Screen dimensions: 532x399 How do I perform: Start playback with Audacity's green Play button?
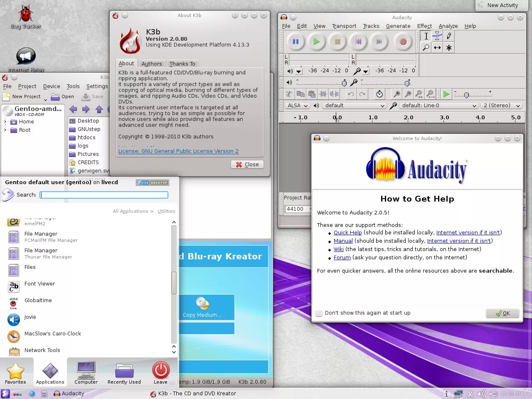316,42
